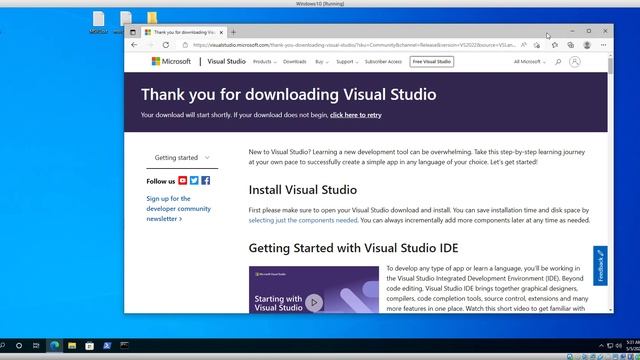This screenshot has width=640, height=360.
Task: Open a new tab with the plus icon
Action: 233,32
